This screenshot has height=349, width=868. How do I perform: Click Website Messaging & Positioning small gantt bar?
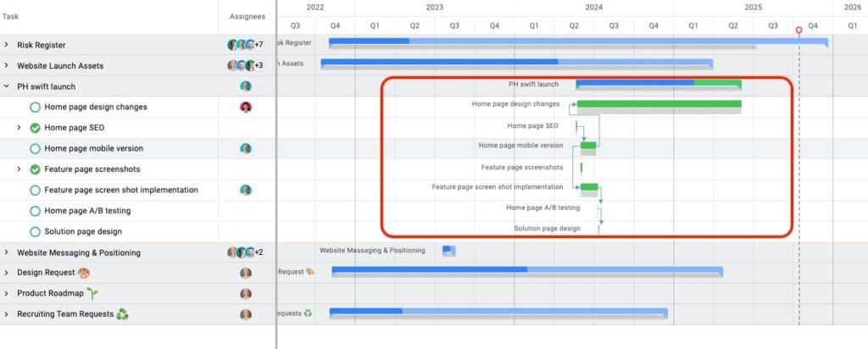(x=449, y=251)
